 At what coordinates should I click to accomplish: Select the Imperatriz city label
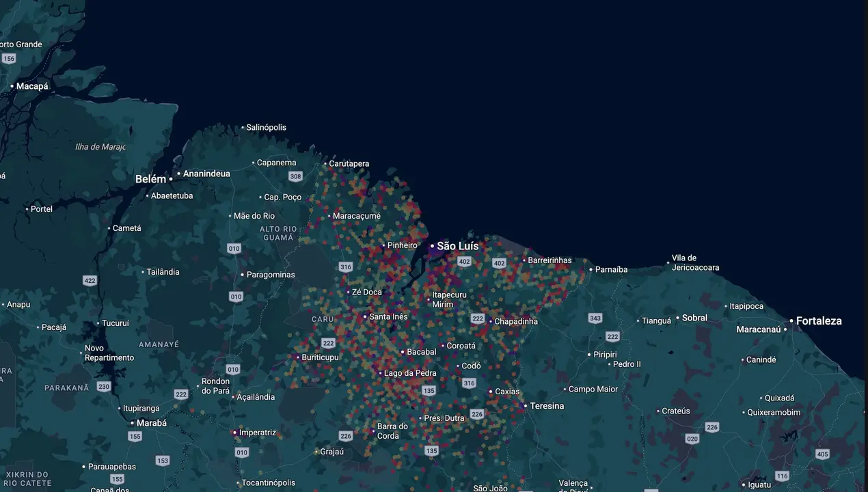coord(258,433)
